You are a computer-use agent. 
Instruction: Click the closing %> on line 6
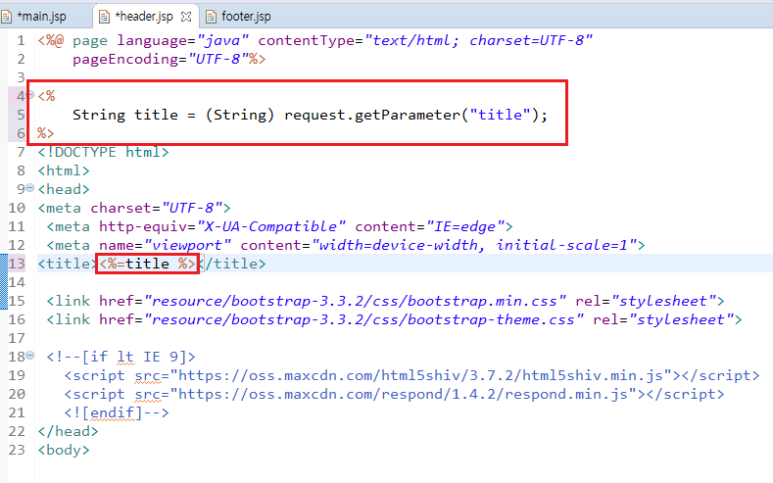point(45,133)
